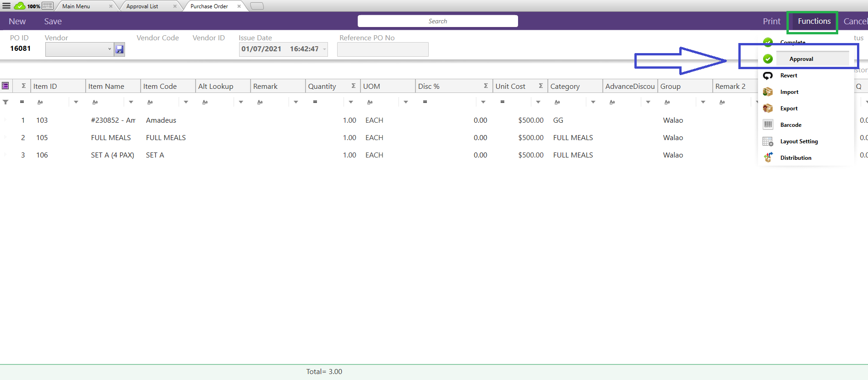Click the Search input field
This screenshot has width=868, height=380.
click(437, 21)
